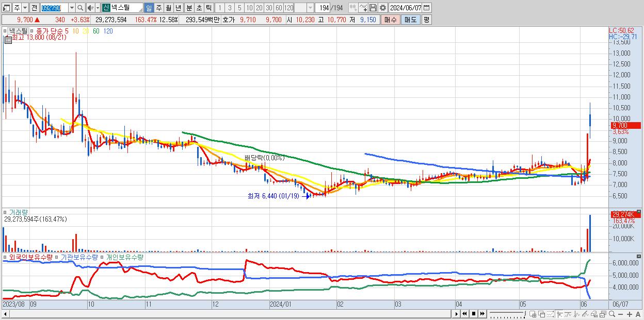Screen dimensions: 644x320
Task: Toggle the small marker before the 넥스틸 legend
Action: pos(6,31)
